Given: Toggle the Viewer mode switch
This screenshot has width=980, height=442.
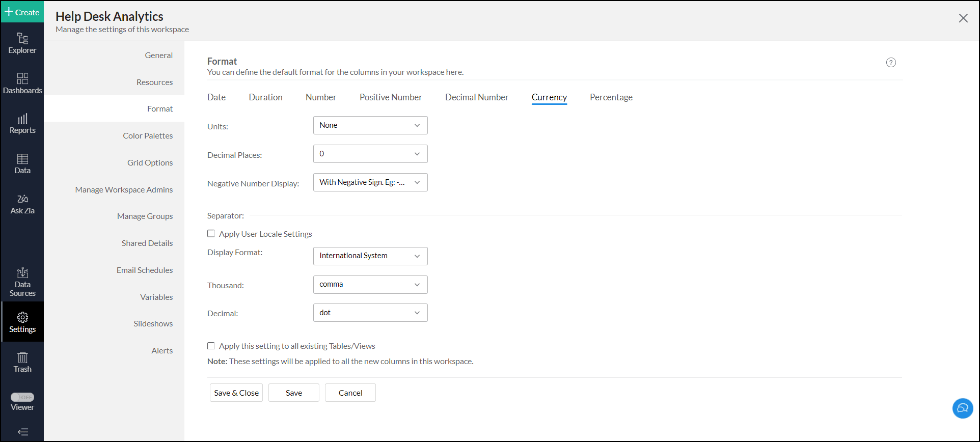Looking at the screenshot, I should point(22,397).
